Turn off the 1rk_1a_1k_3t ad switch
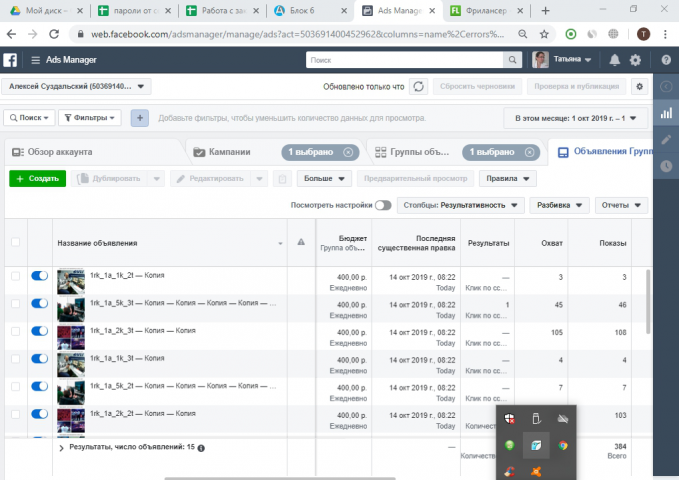679x480 pixels. 39,359
